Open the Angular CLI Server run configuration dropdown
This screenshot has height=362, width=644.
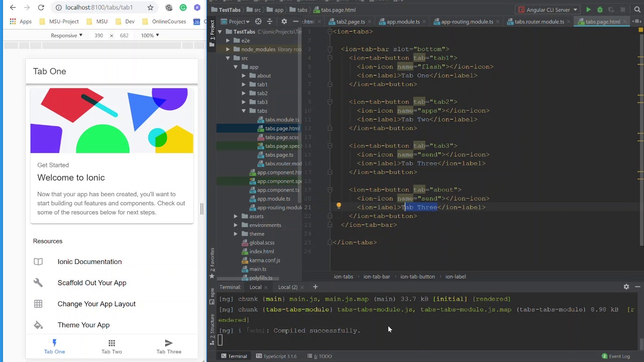[x=547, y=10]
